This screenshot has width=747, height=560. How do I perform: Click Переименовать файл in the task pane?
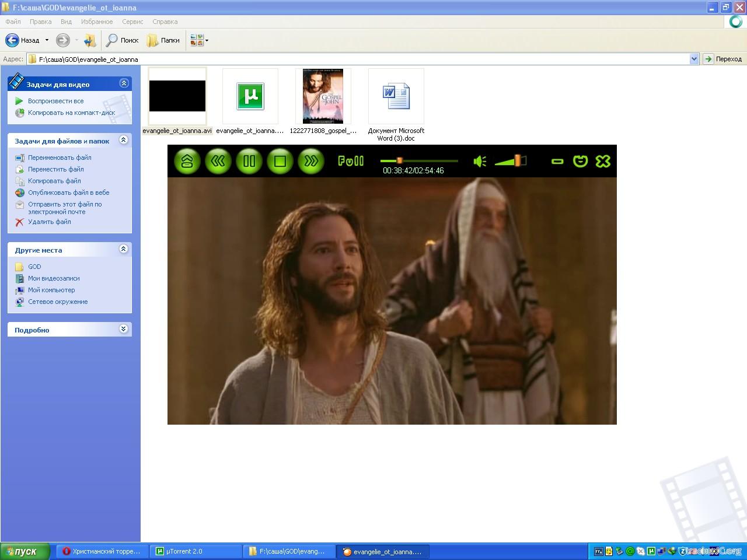tap(60, 157)
